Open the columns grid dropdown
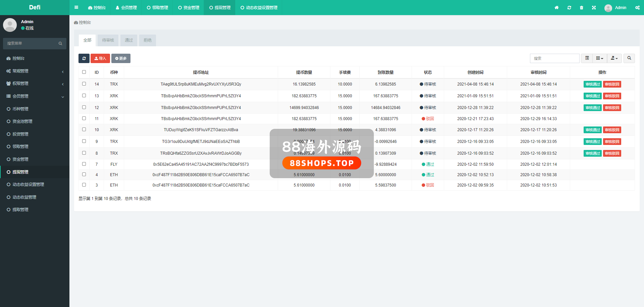Image resolution: width=644 pixels, height=307 pixels. [599, 58]
